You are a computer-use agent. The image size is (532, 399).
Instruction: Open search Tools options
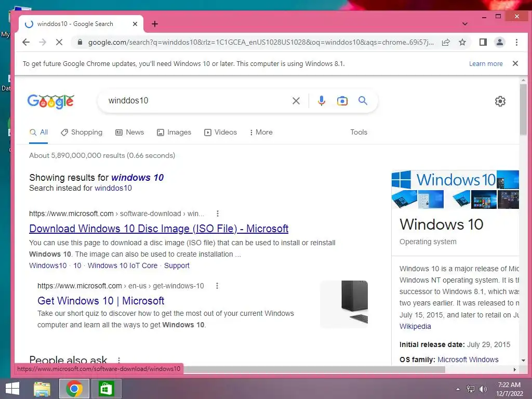click(358, 132)
